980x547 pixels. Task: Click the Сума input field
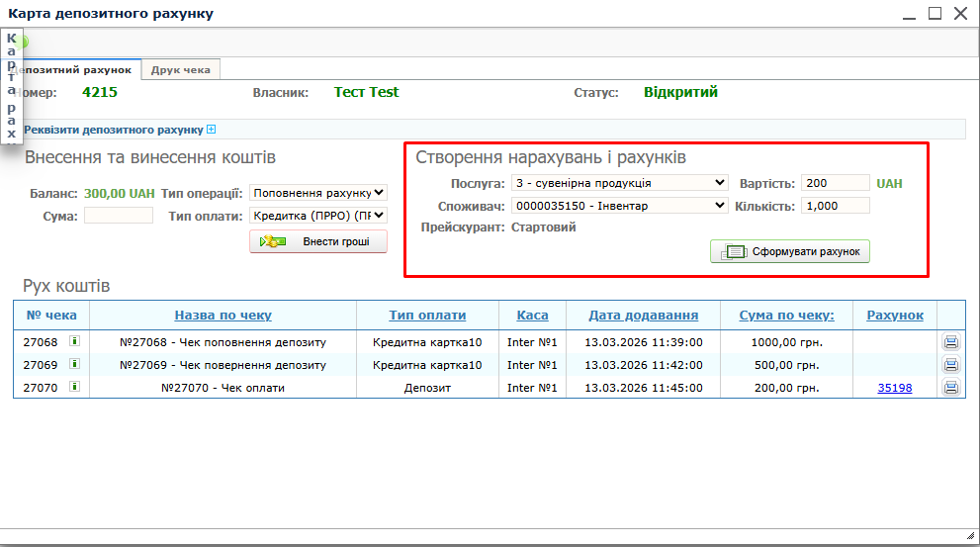(119, 216)
